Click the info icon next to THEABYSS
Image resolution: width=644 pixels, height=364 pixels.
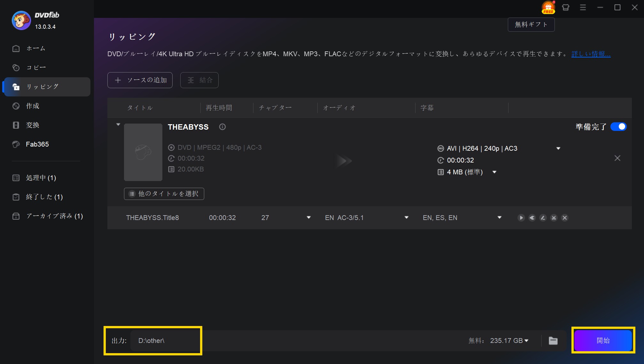(222, 127)
